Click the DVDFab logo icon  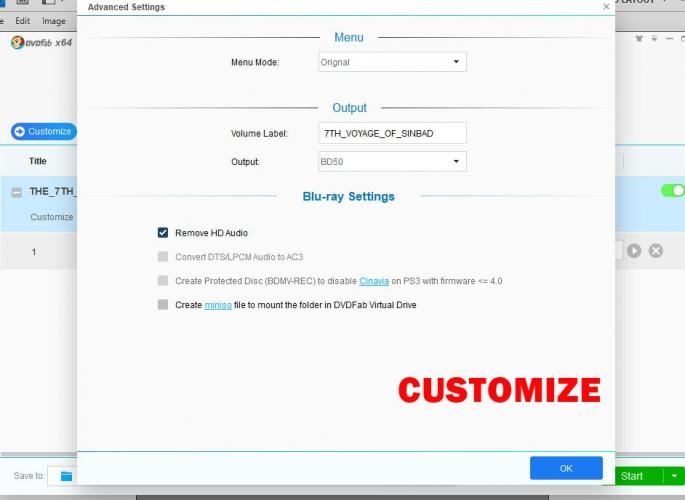coord(17,42)
